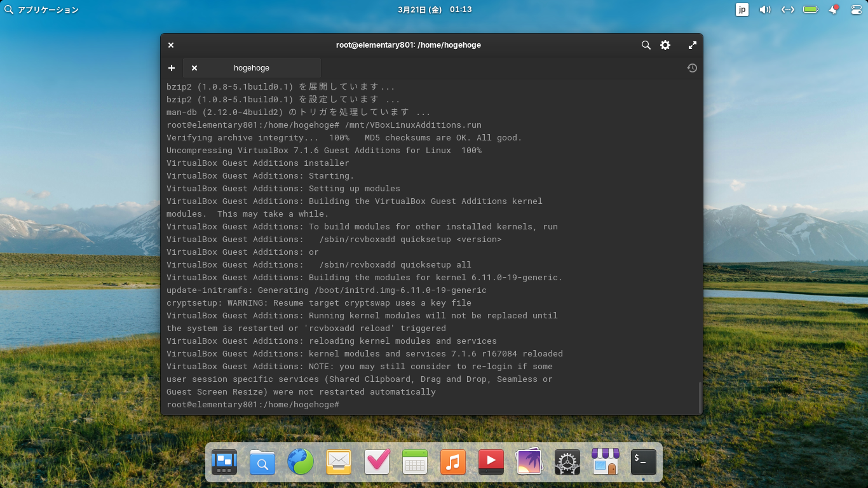
Task: Click the 'the system is restarted or' line
Action: 306,329
